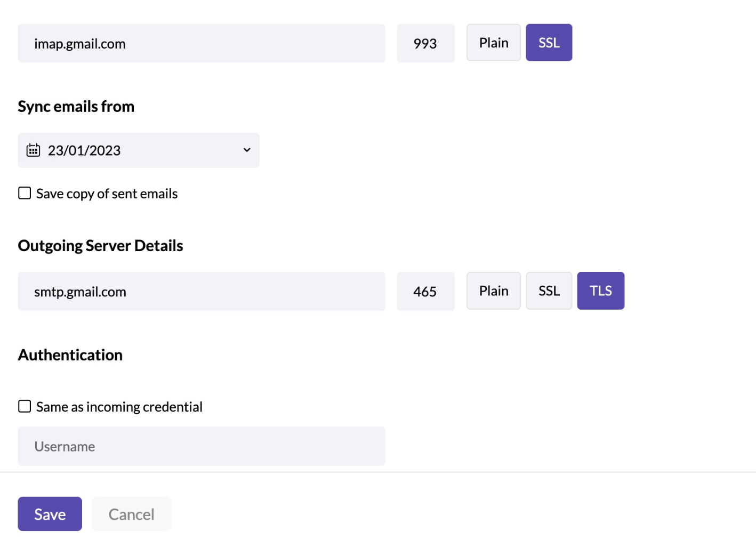Click the outgoing port 465 field
Image resolution: width=756 pixels, height=547 pixels.
pos(425,291)
